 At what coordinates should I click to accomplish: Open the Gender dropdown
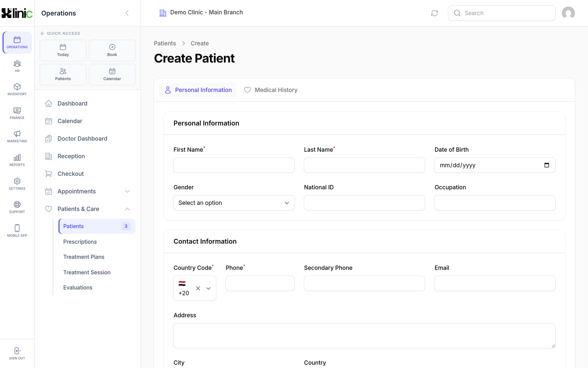point(234,203)
